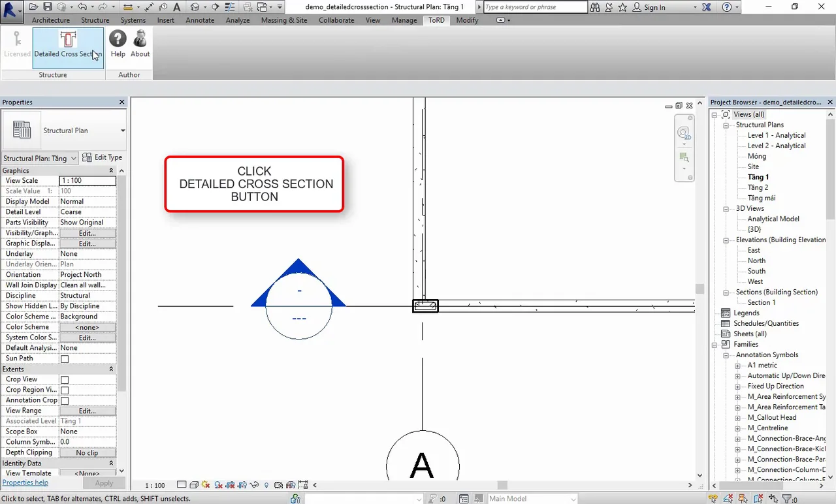Select the Modify ribbon tab

(467, 20)
